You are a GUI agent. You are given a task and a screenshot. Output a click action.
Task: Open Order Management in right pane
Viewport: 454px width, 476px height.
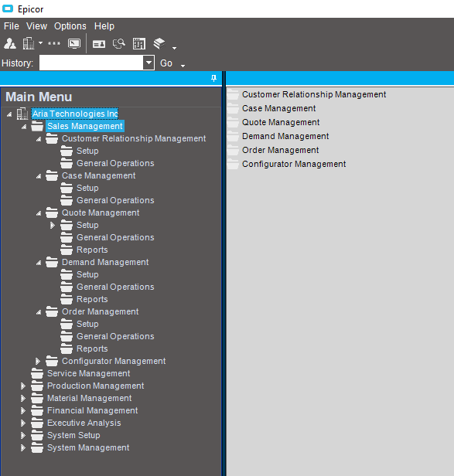click(280, 150)
